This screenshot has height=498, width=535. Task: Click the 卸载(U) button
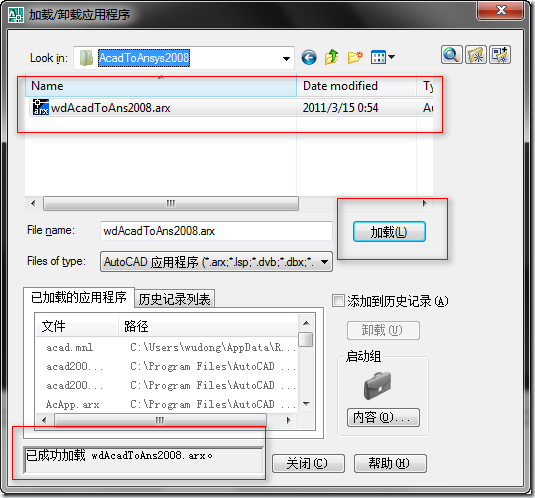(383, 330)
